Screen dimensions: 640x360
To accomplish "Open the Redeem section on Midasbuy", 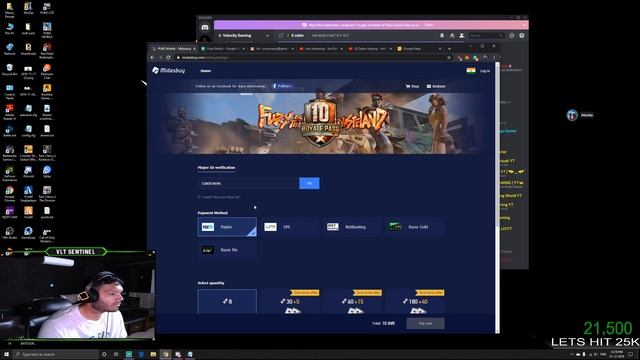I will (x=436, y=87).
